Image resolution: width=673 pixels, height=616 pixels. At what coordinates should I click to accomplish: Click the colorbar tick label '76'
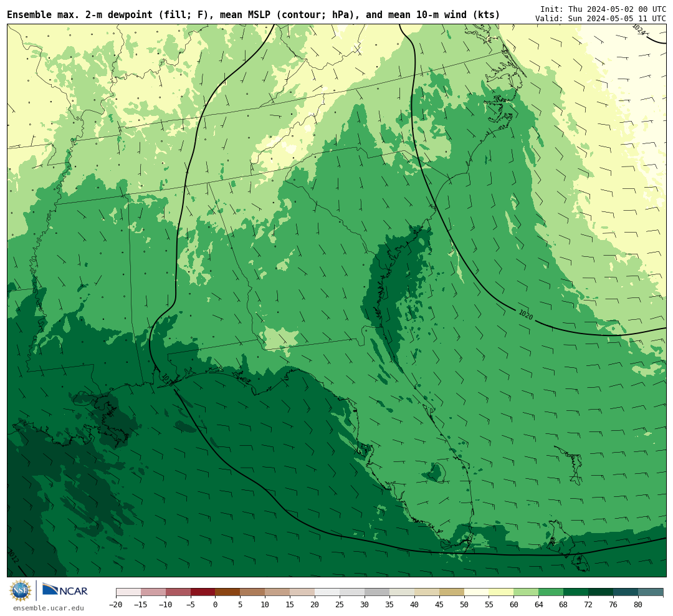(614, 605)
